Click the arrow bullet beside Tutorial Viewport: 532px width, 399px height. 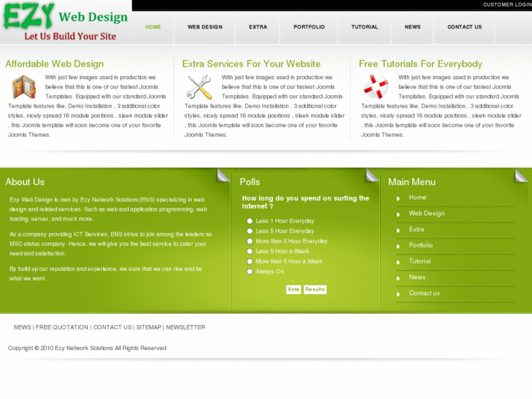point(398,263)
